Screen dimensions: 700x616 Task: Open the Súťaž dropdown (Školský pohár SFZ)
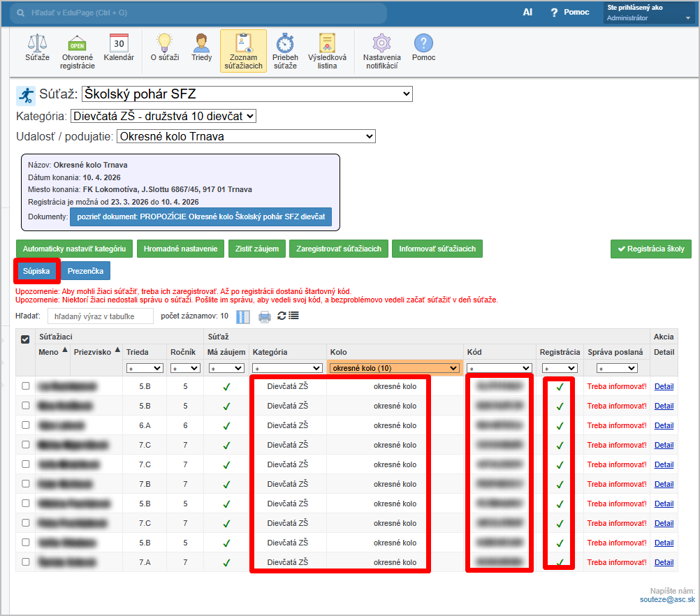pos(247,94)
